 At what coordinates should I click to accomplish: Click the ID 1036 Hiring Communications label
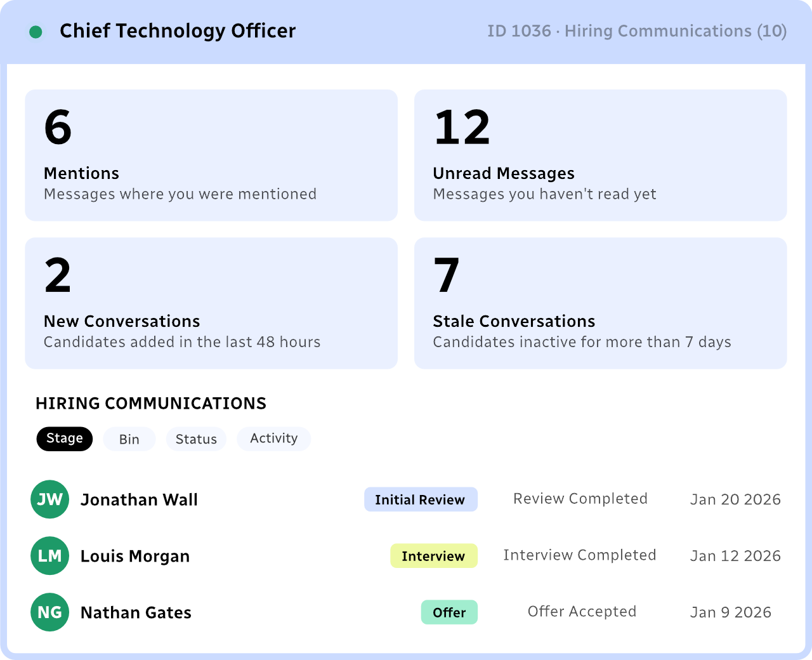tap(637, 31)
